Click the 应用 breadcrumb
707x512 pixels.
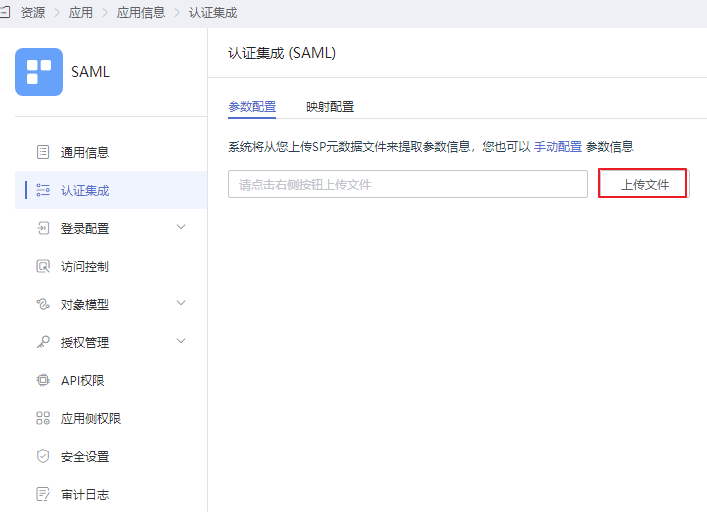tap(80, 12)
